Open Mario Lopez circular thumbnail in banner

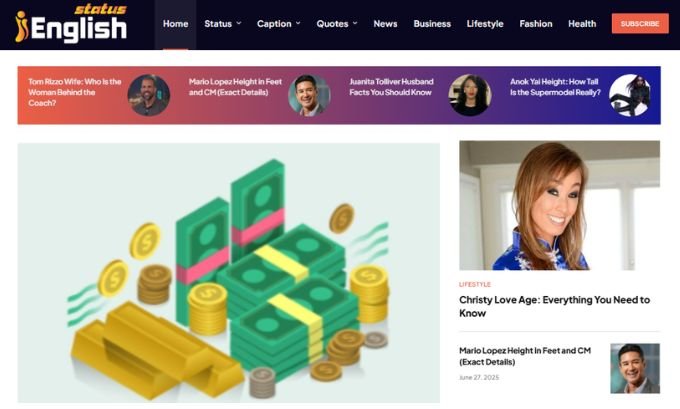[x=309, y=95]
